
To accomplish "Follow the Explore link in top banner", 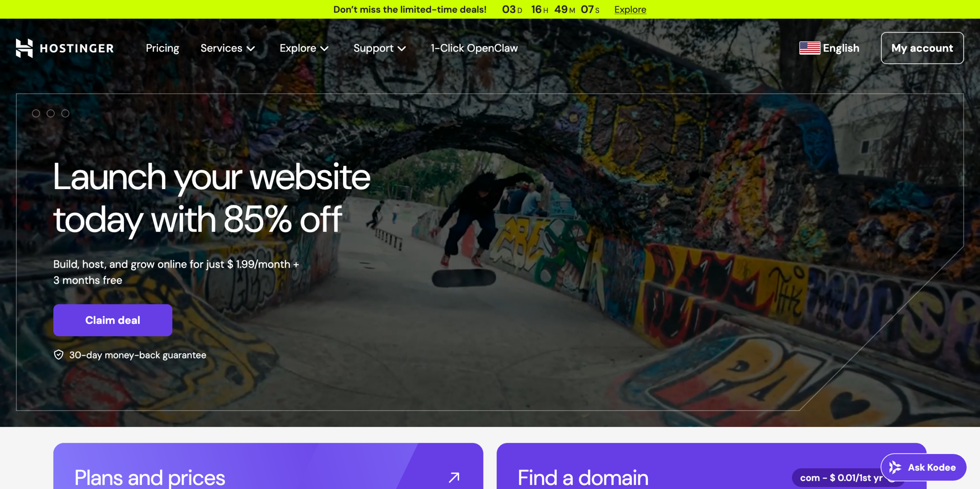I will pyautogui.click(x=630, y=9).
